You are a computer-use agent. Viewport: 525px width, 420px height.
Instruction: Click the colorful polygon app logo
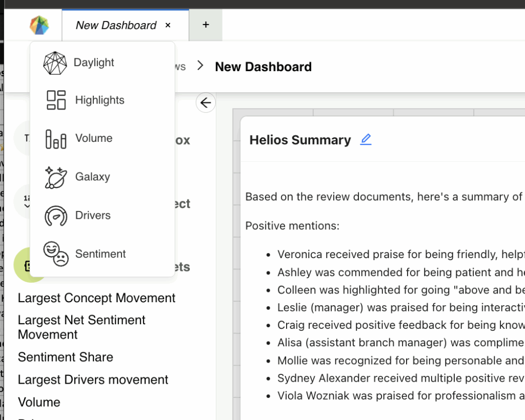click(x=39, y=25)
